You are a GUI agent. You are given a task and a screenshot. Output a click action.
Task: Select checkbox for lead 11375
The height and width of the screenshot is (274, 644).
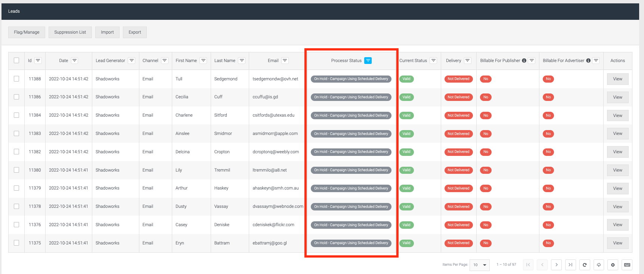pos(16,243)
